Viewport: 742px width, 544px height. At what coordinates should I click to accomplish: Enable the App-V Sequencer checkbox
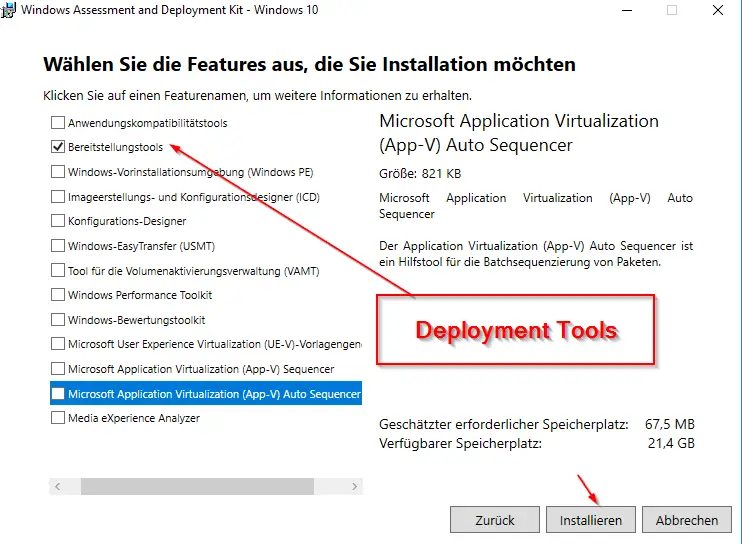pyautogui.click(x=58, y=369)
